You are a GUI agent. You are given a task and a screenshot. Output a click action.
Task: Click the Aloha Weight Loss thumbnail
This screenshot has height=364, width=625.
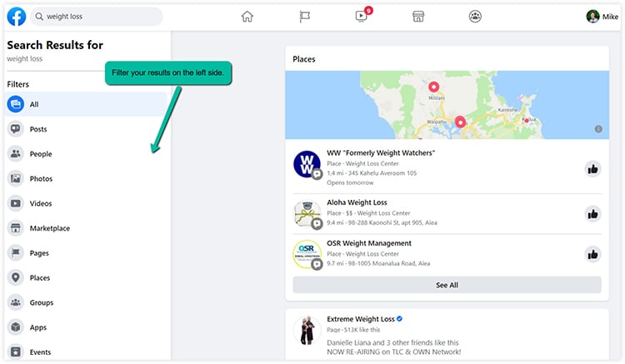(x=307, y=214)
